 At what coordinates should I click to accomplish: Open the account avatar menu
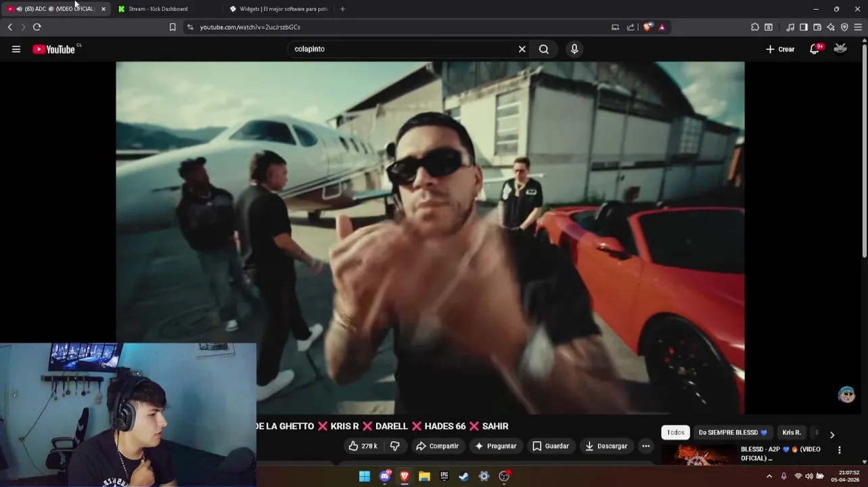[840, 49]
